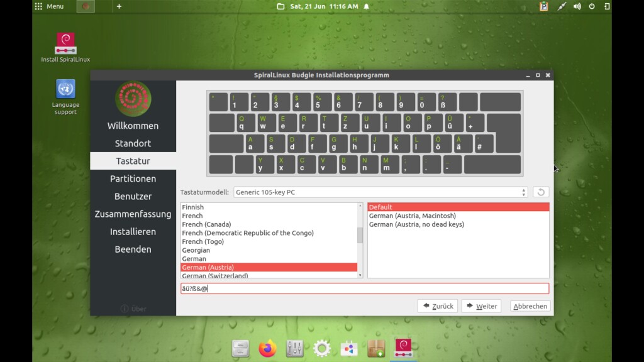This screenshot has width=644, height=362.
Task: Reset keyboard model with the refresh icon
Action: point(541,192)
